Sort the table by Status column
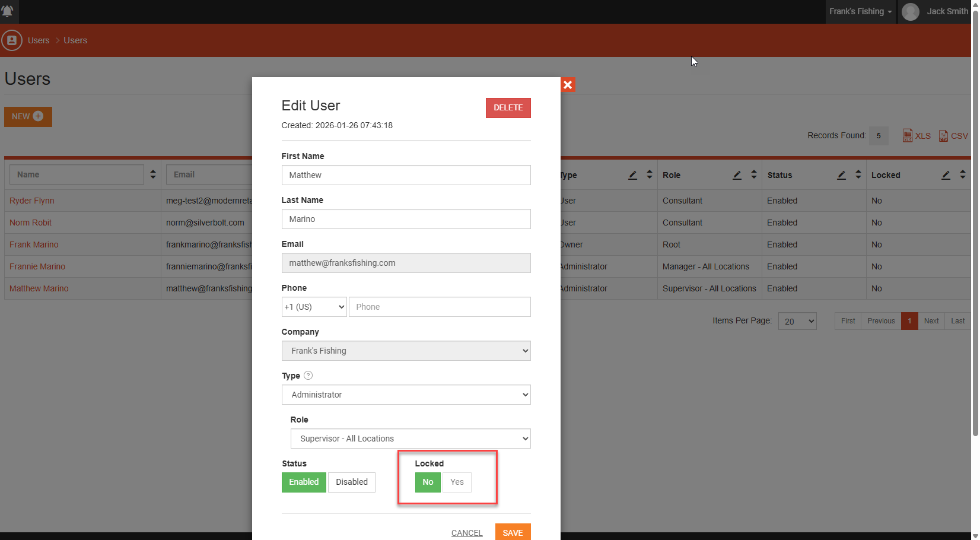The width and height of the screenshot is (980, 540). click(858, 174)
